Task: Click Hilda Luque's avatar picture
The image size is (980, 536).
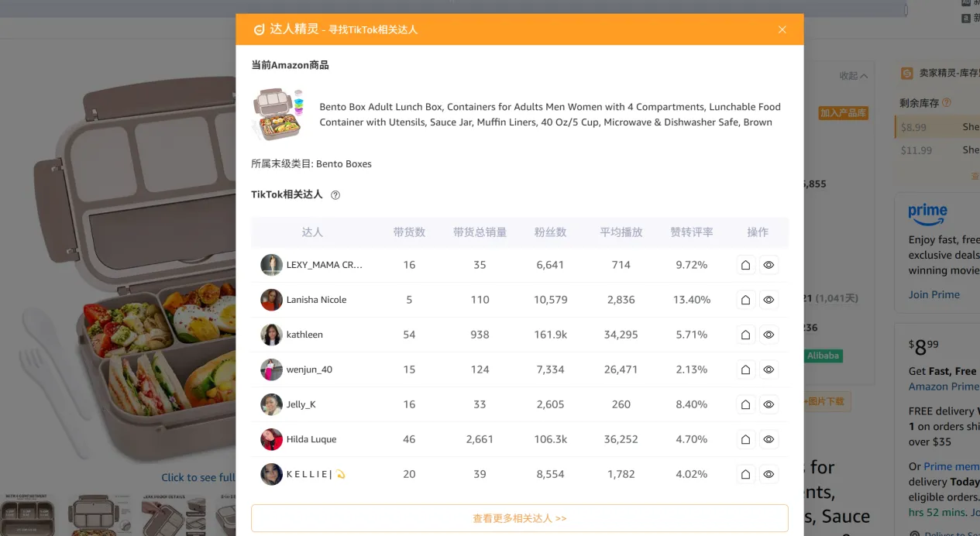Action: click(x=271, y=439)
